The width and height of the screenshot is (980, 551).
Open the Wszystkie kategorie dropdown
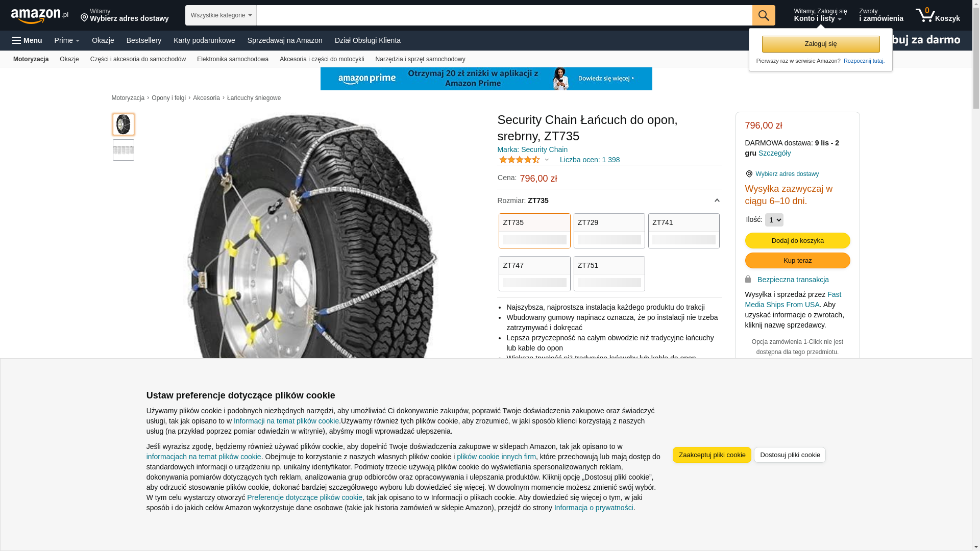pyautogui.click(x=221, y=15)
